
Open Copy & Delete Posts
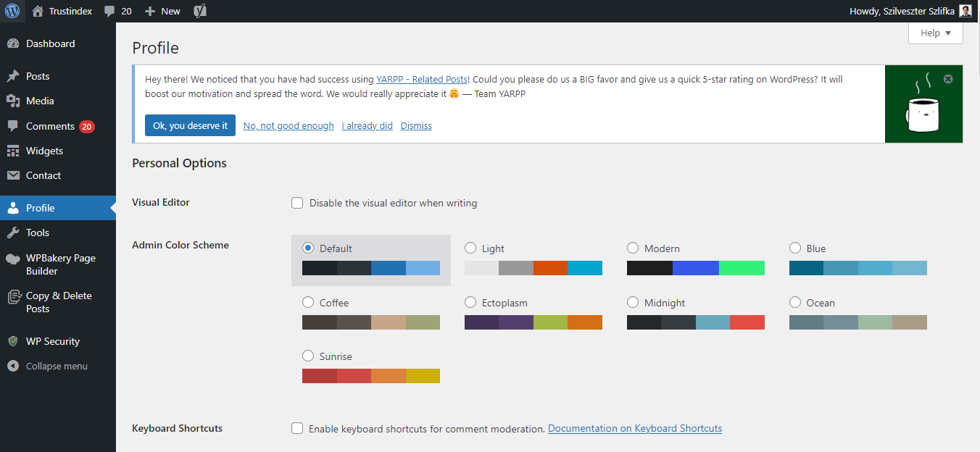(x=58, y=301)
